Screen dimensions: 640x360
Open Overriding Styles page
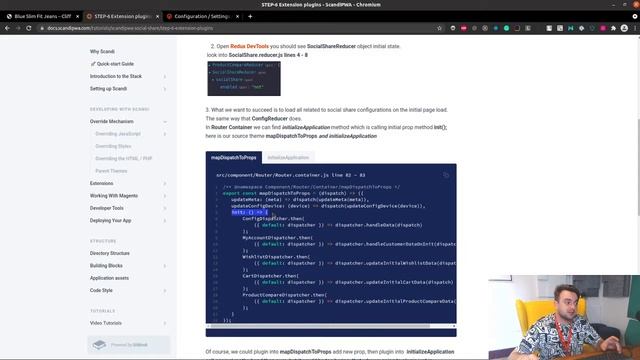coord(113,146)
